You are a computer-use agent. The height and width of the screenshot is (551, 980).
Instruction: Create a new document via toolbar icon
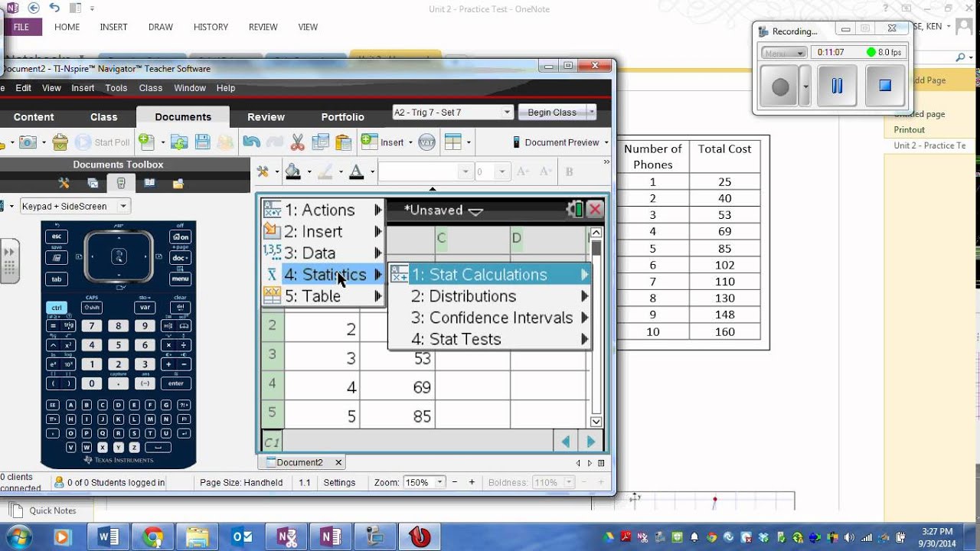click(146, 142)
